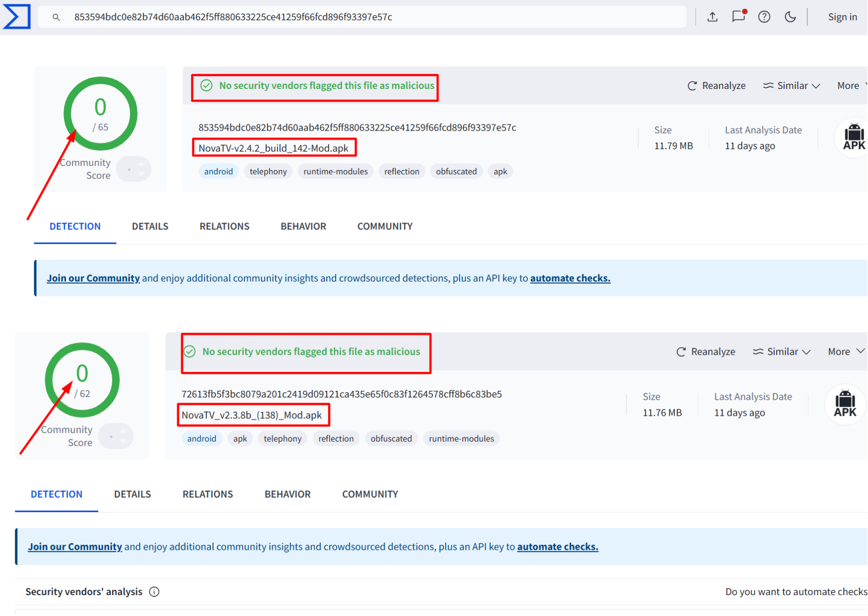
Task: Click reflection tag on NovaTV-v2.4.2
Action: [402, 171]
